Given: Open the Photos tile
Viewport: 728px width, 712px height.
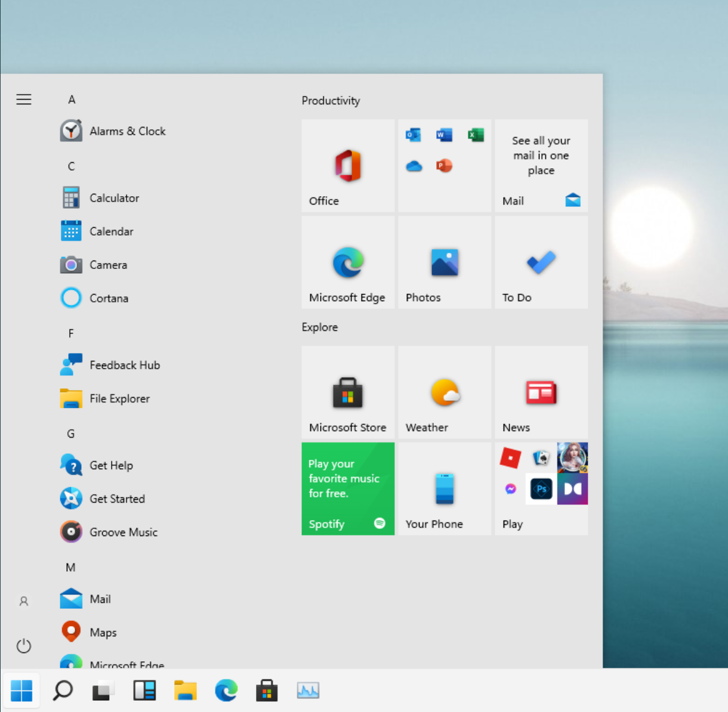Looking at the screenshot, I should tap(444, 262).
